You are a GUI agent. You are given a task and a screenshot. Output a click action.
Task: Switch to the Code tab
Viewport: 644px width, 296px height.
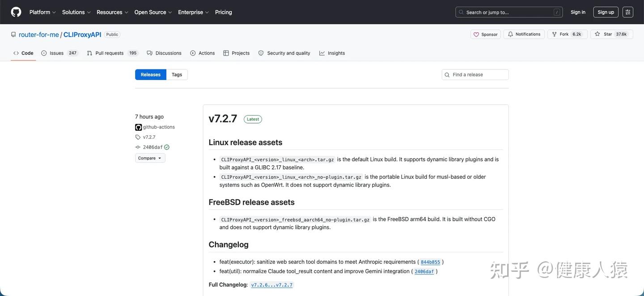pyautogui.click(x=23, y=53)
